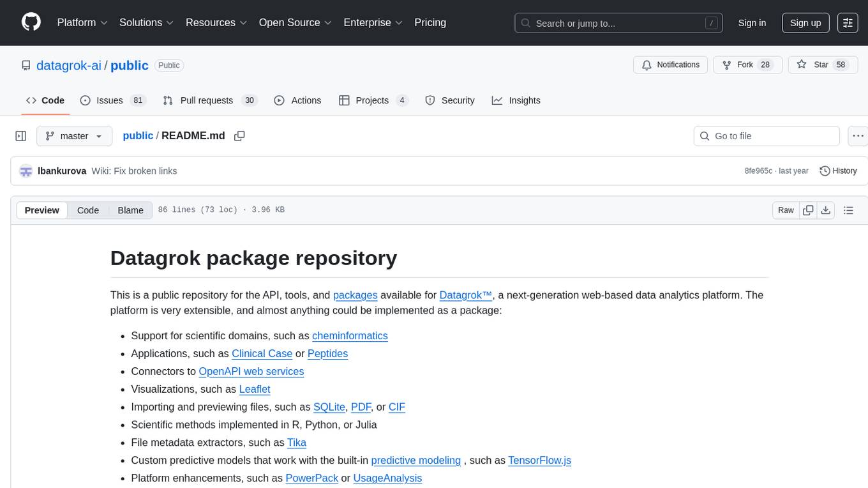Open the Leaflet link
The height and width of the screenshot is (488, 868).
point(255,389)
